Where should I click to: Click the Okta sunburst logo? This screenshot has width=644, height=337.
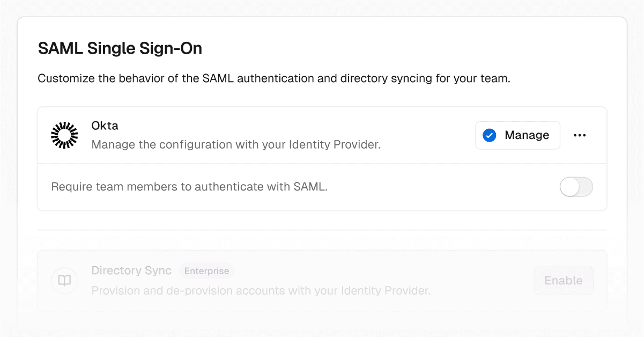point(64,135)
